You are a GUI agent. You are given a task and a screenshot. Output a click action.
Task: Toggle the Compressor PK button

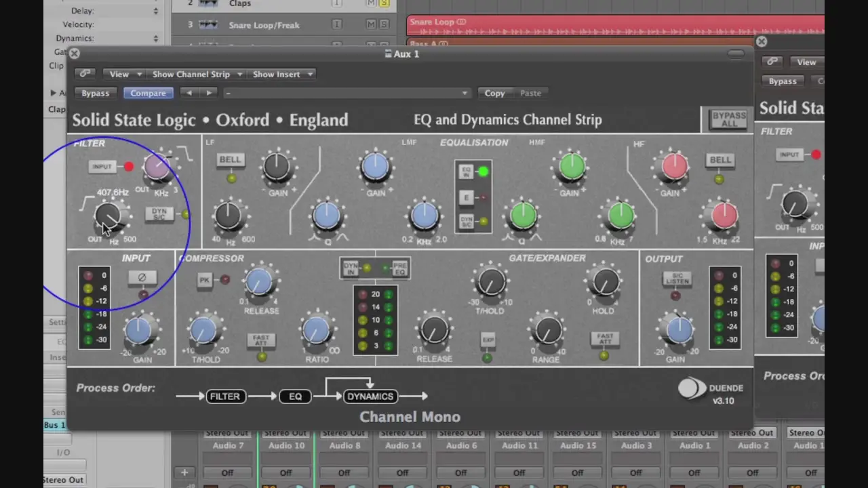pos(205,280)
